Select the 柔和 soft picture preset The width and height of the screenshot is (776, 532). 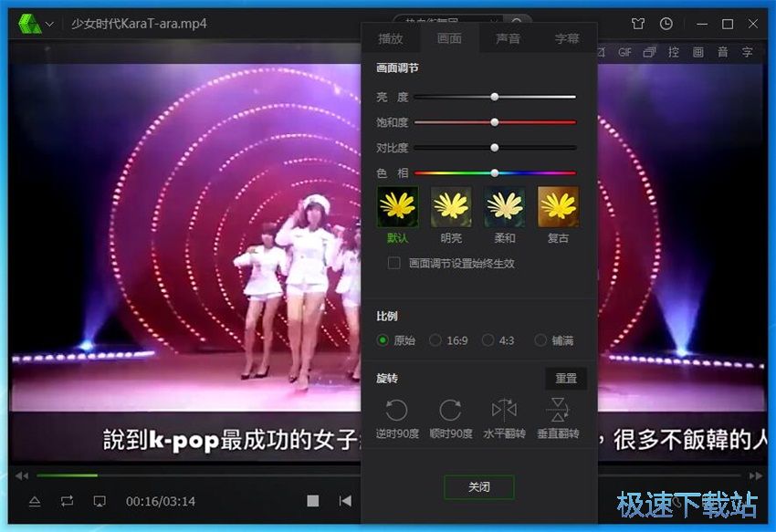504,214
